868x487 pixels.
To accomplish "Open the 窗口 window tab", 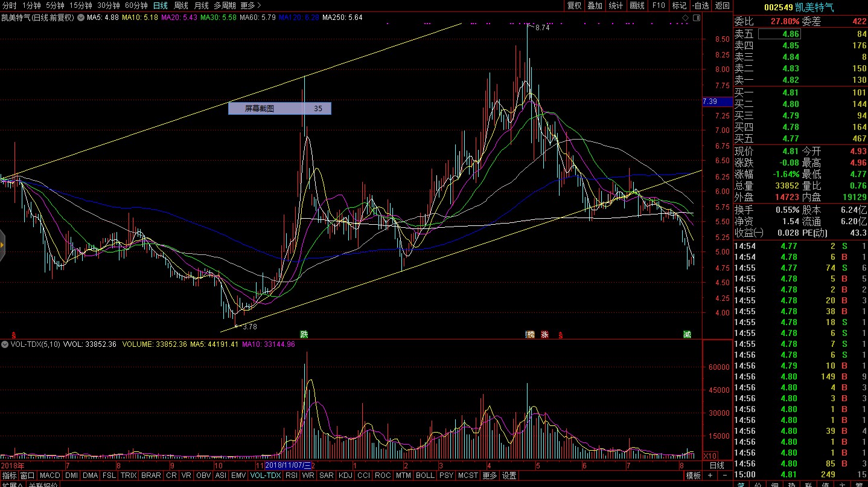I will pos(28,476).
